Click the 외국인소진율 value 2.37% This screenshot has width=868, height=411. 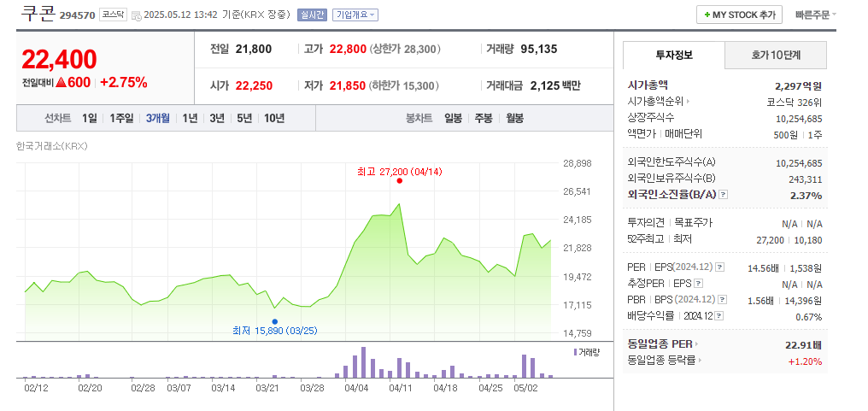806,196
